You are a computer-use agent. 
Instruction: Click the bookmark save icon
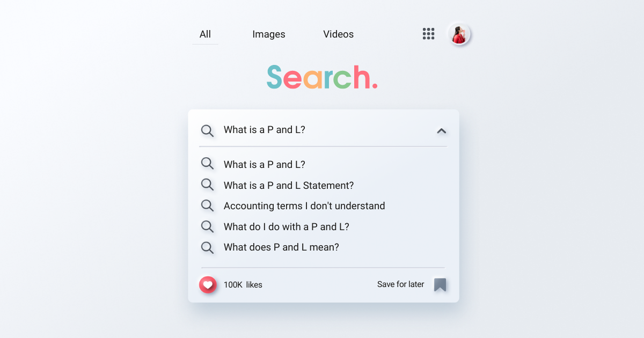coord(440,285)
